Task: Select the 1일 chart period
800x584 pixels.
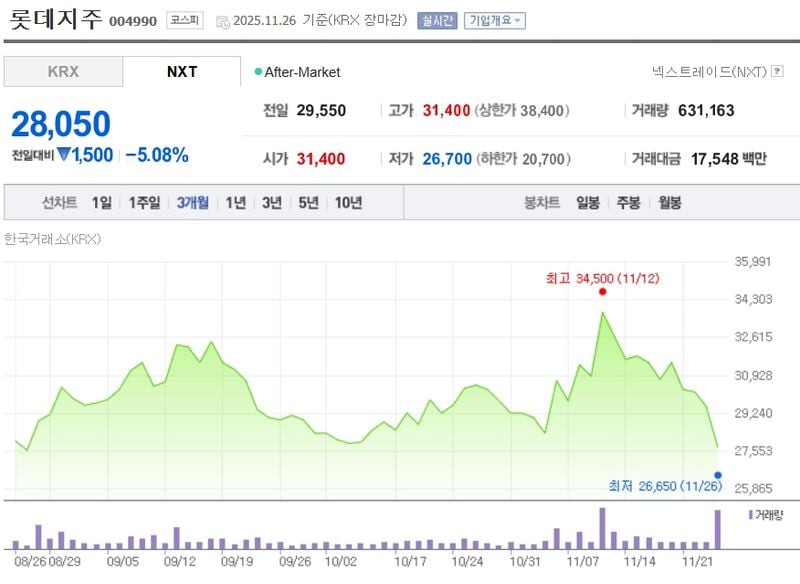Action: [97, 202]
